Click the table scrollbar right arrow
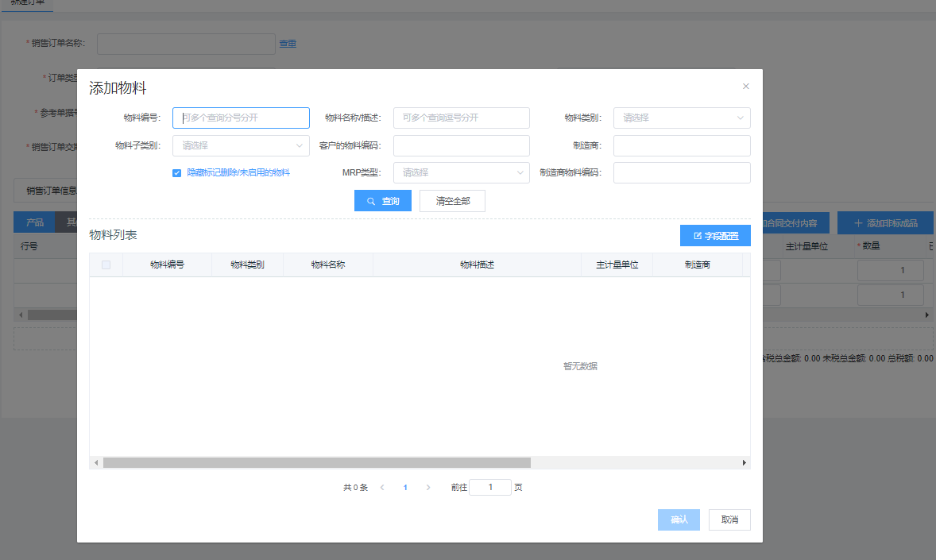The width and height of the screenshot is (936, 560). [x=745, y=462]
